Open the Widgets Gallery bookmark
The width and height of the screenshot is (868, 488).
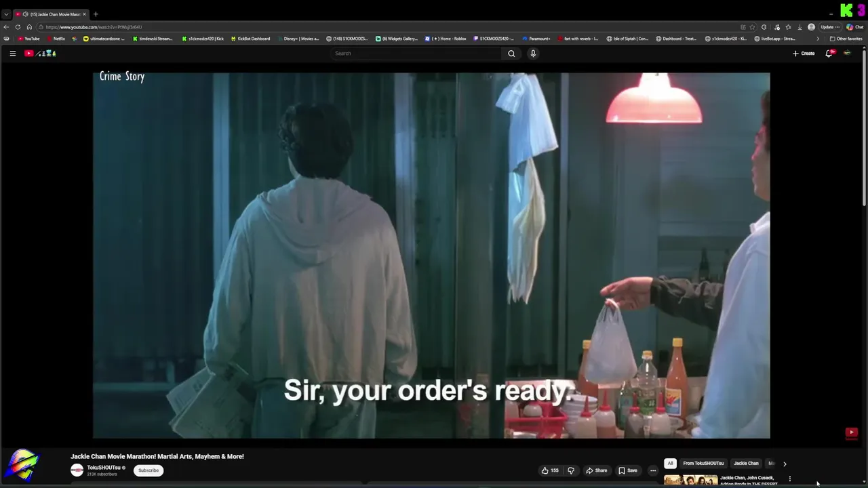tap(397, 39)
